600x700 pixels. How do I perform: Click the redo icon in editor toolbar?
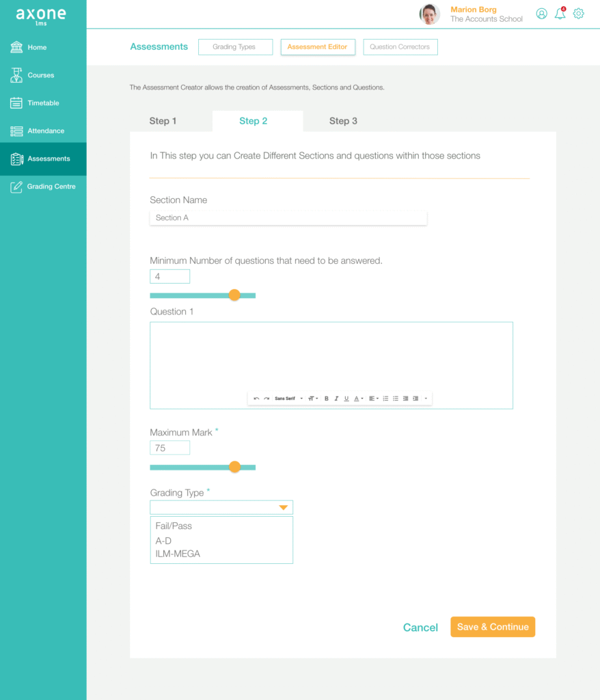[267, 399]
